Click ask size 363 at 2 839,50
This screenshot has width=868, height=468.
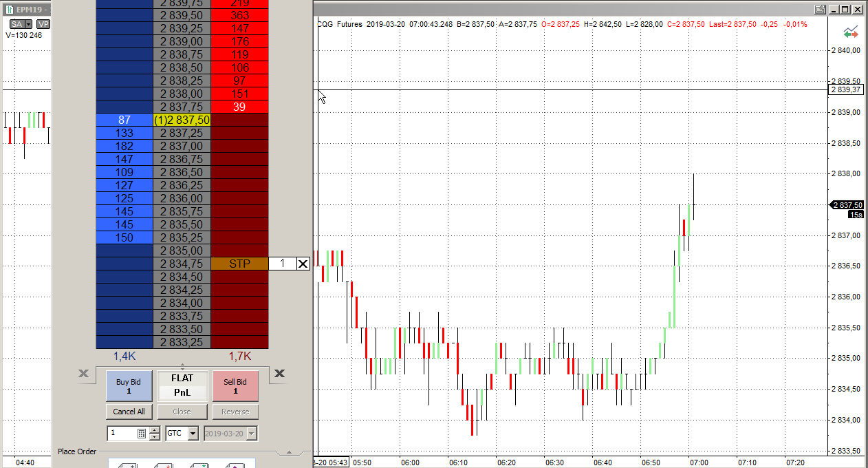239,15
